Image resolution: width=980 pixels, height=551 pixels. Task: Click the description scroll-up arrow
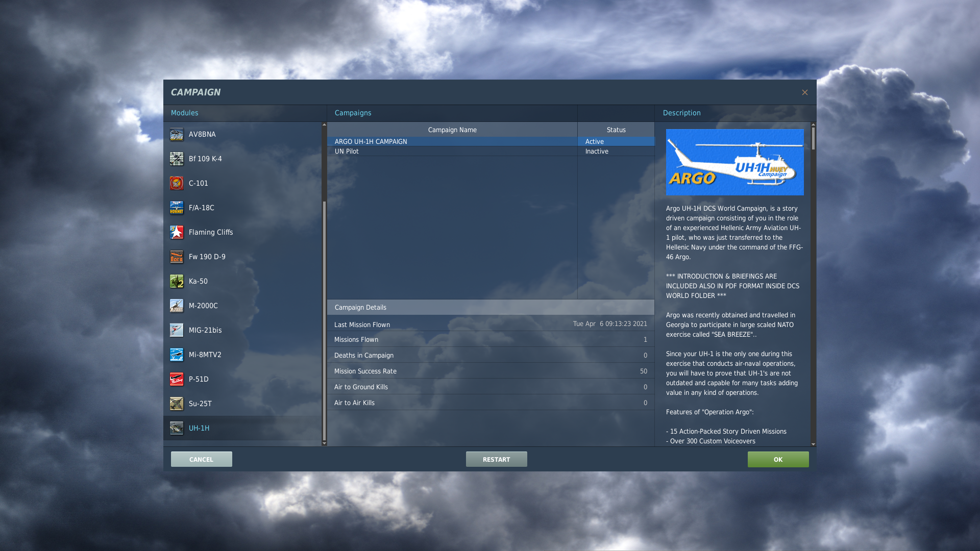813,124
